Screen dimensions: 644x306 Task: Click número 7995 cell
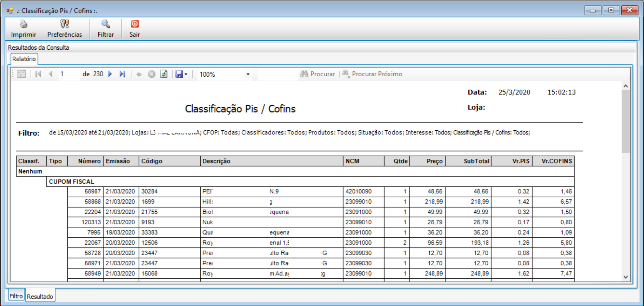click(x=85, y=233)
